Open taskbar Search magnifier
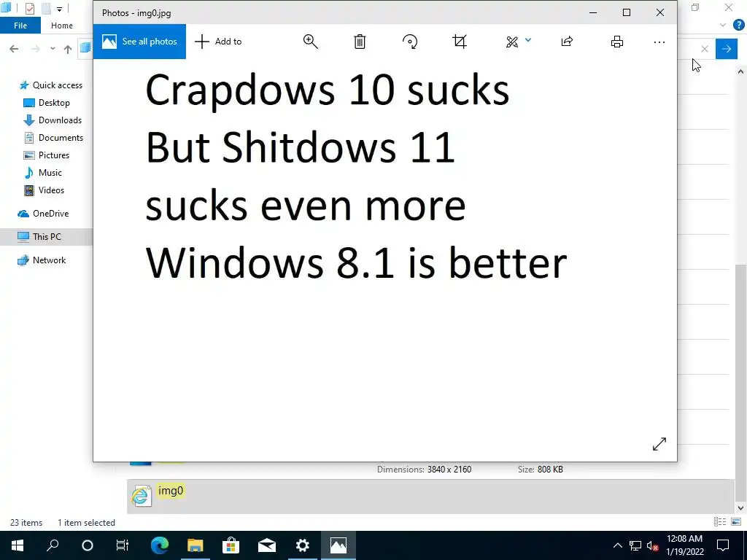This screenshot has width=747, height=560. tap(53, 545)
